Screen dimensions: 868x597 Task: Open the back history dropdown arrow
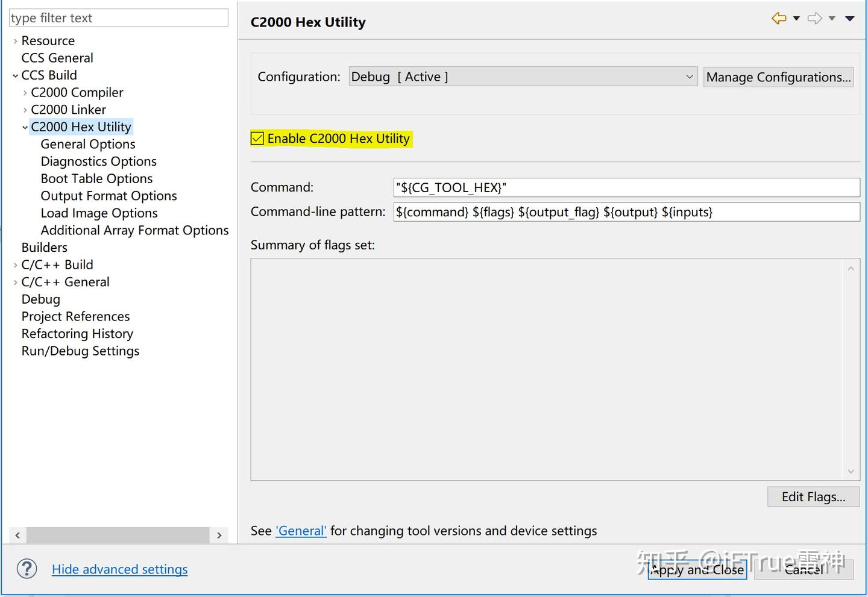pyautogui.click(x=796, y=19)
